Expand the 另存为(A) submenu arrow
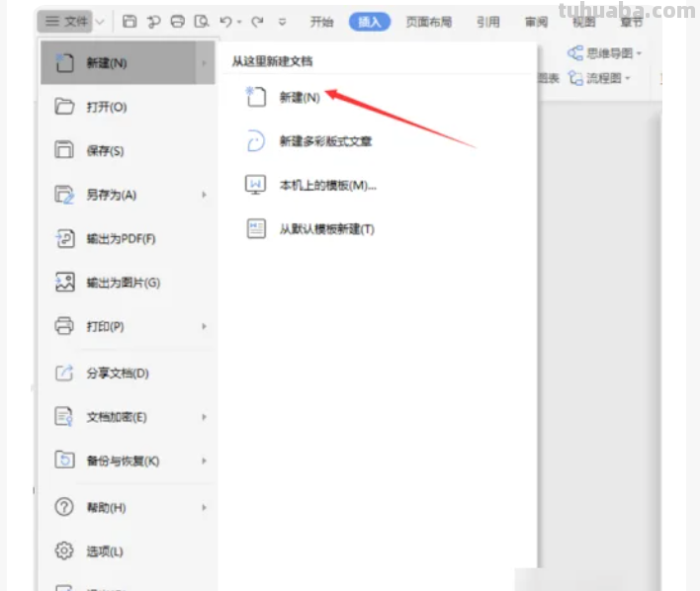 (x=204, y=195)
